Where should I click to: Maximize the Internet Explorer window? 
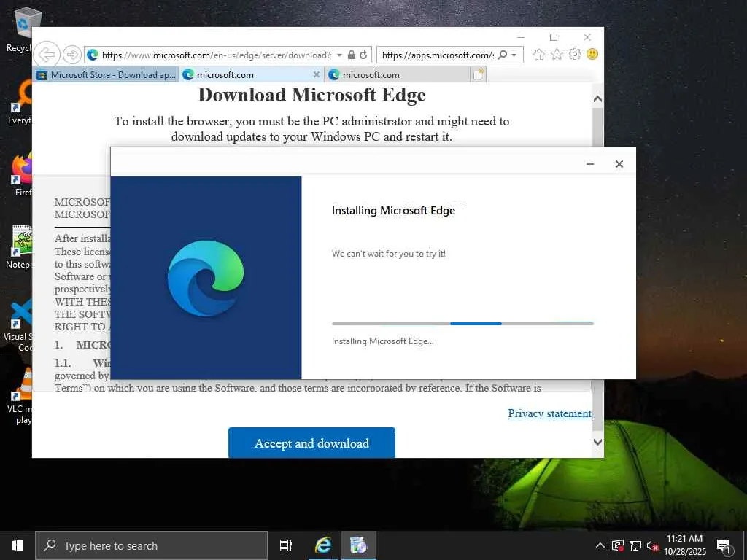pyautogui.click(x=554, y=37)
